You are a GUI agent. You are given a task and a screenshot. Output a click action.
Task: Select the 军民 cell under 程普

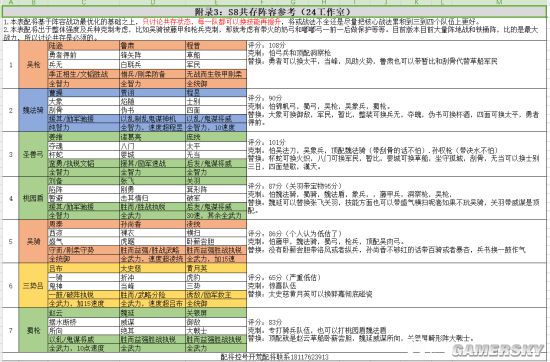[x=216, y=65]
